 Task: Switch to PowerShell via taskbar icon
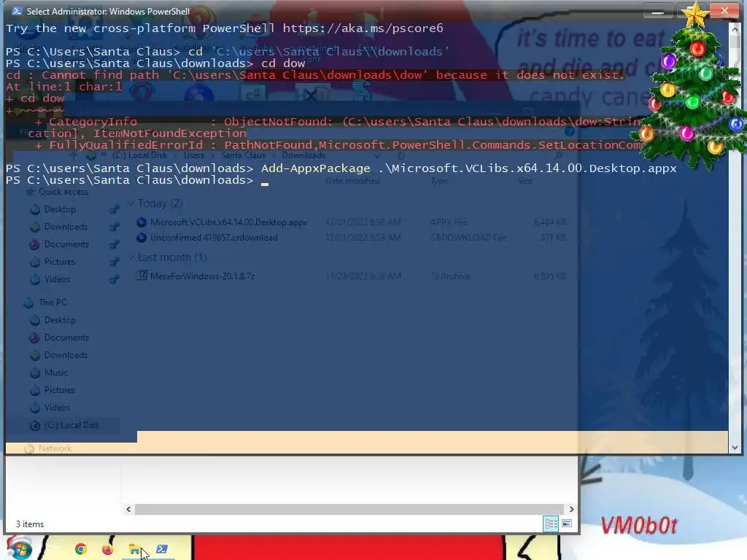(x=162, y=549)
